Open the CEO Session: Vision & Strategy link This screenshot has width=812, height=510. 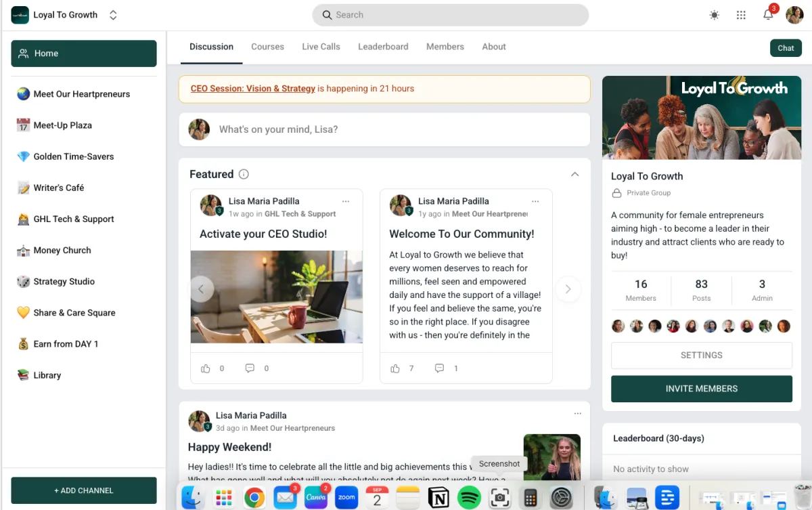tap(253, 88)
